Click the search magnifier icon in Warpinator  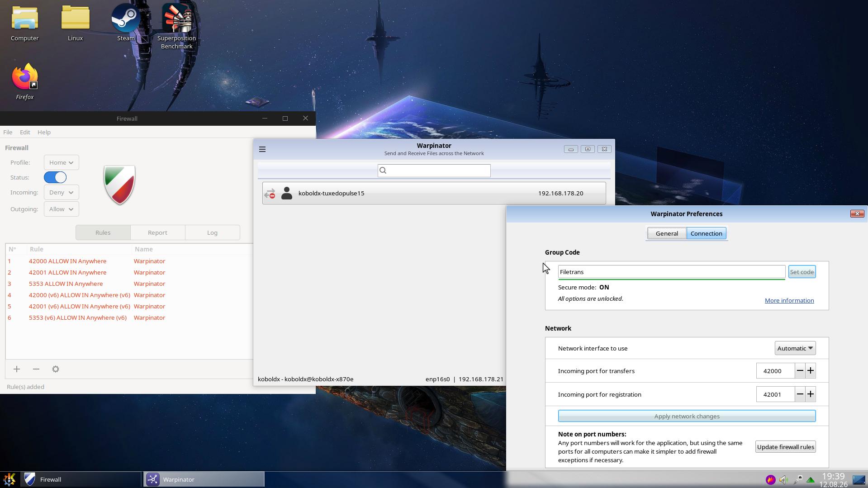(383, 171)
